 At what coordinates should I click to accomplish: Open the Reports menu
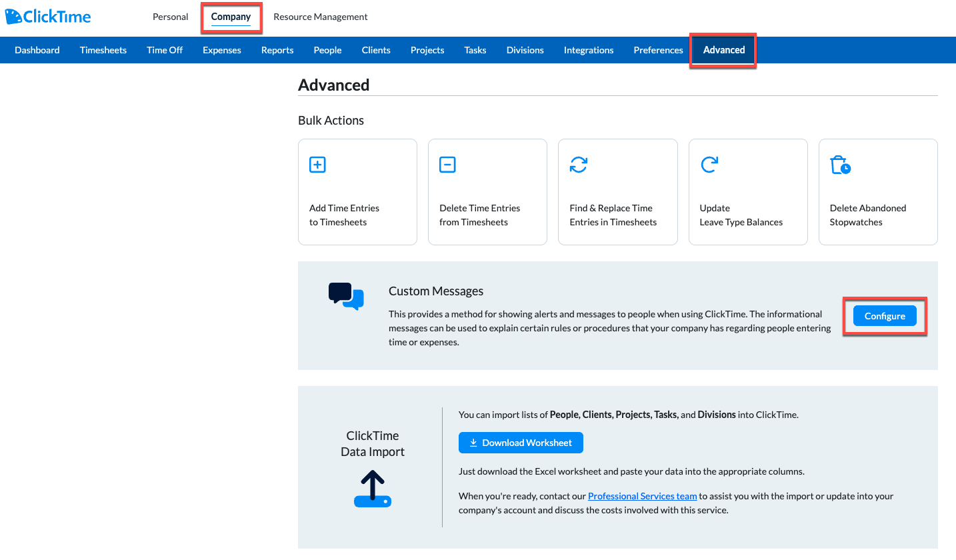[277, 50]
